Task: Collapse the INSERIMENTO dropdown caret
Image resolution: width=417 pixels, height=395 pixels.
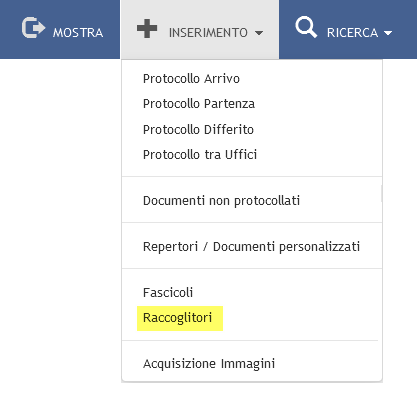Action: click(x=259, y=33)
